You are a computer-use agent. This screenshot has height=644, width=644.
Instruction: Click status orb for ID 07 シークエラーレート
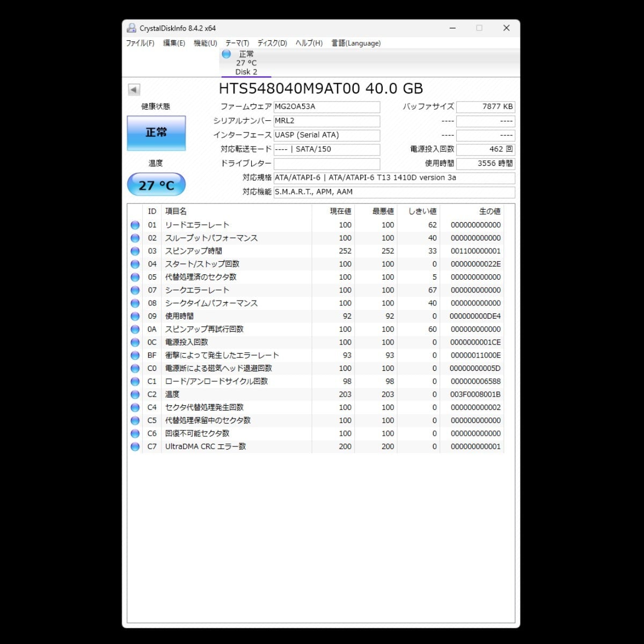pyautogui.click(x=135, y=290)
